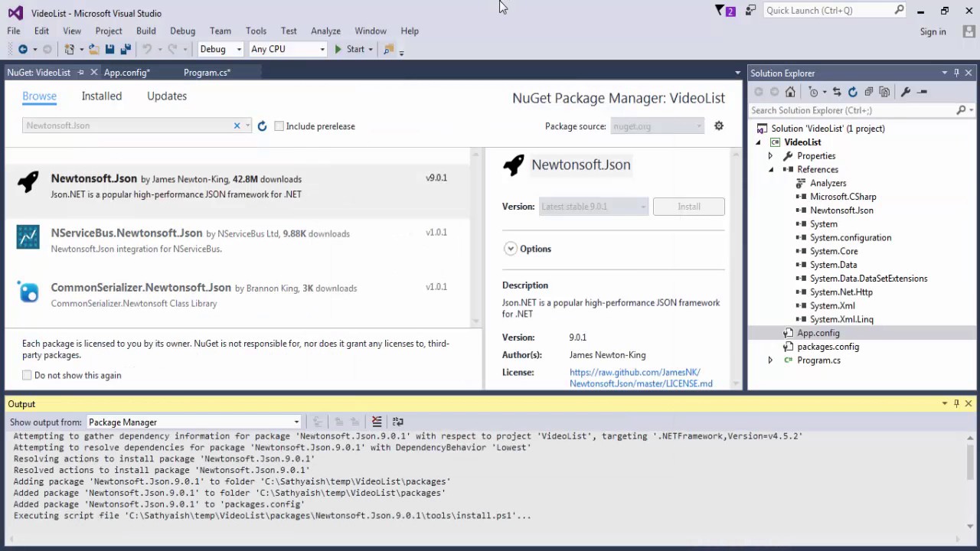
Task: Save the current file with Save icon
Action: (x=109, y=49)
